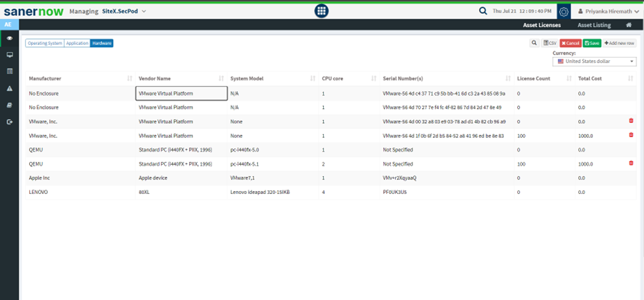Delete the QEMU pc-i440fx-5.1 row

point(631,163)
